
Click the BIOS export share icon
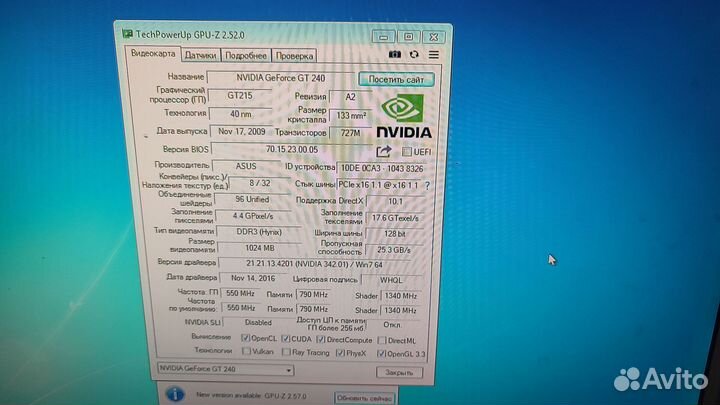pyautogui.click(x=385, y=150)
